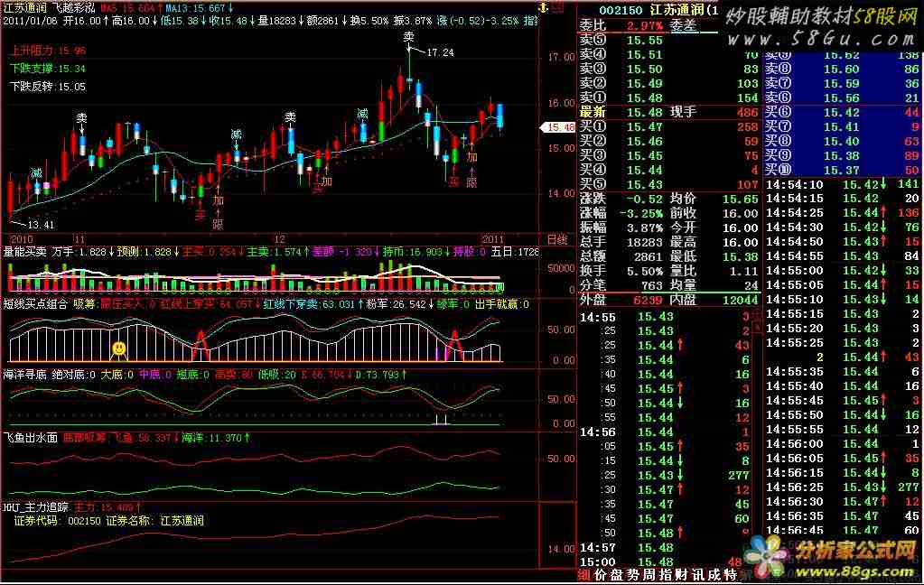The image size is (924, 585).
Task: Select the 卖 signal above the 17.24 peak
Action: coord(409,37)
